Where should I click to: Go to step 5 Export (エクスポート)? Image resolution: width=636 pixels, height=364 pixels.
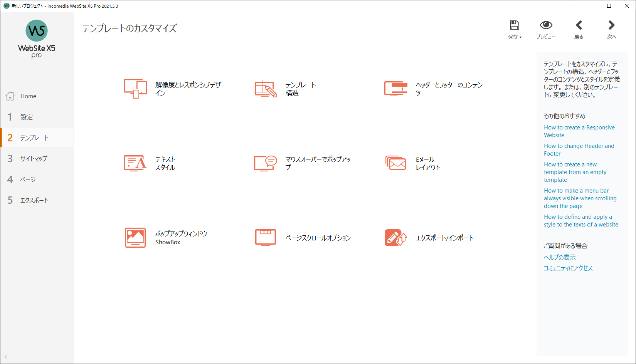point(37,200)
